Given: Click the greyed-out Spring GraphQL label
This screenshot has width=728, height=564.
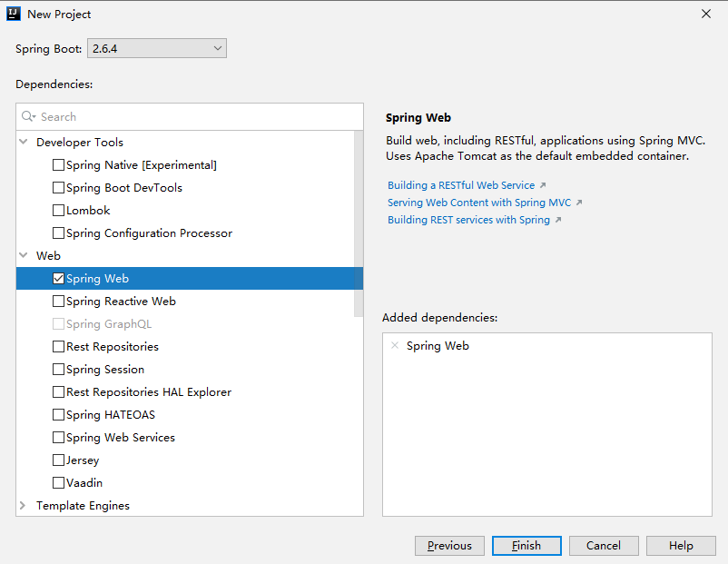Looking at the screenshot, I should (x=109, y=324).
